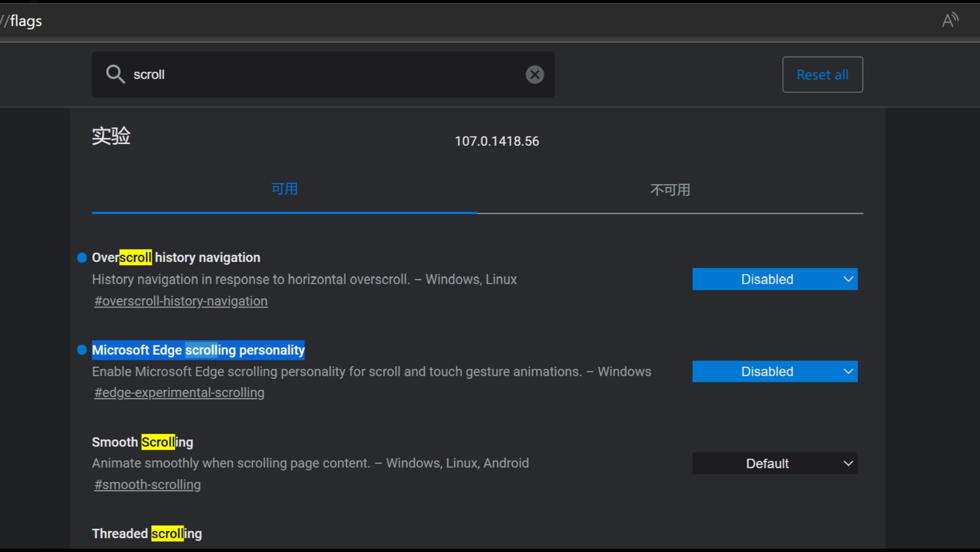Open the #edge-experimental-scrolling link

coord(179,393)
